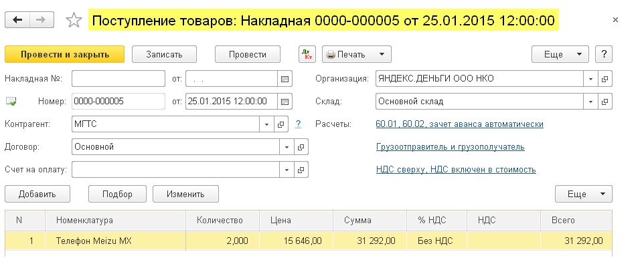The width and height of the screenshot is (644, 266).
Task: Click the Всего column header
Action: pos(576,221)
